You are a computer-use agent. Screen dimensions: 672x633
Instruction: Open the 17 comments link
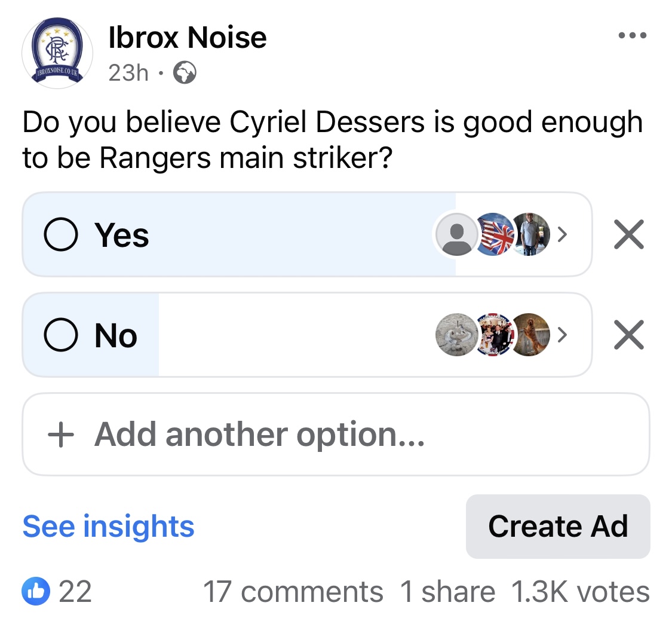pos(293,592)
